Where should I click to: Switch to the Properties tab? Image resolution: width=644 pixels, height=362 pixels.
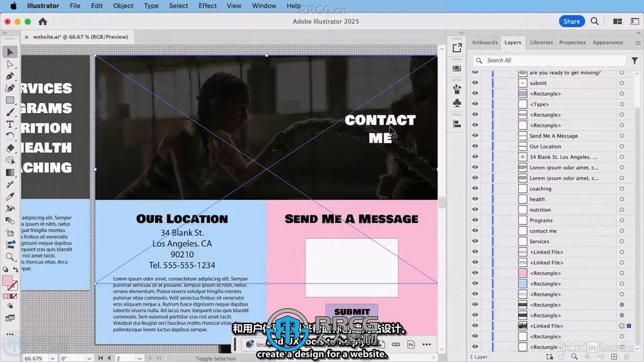pos(572,42)
